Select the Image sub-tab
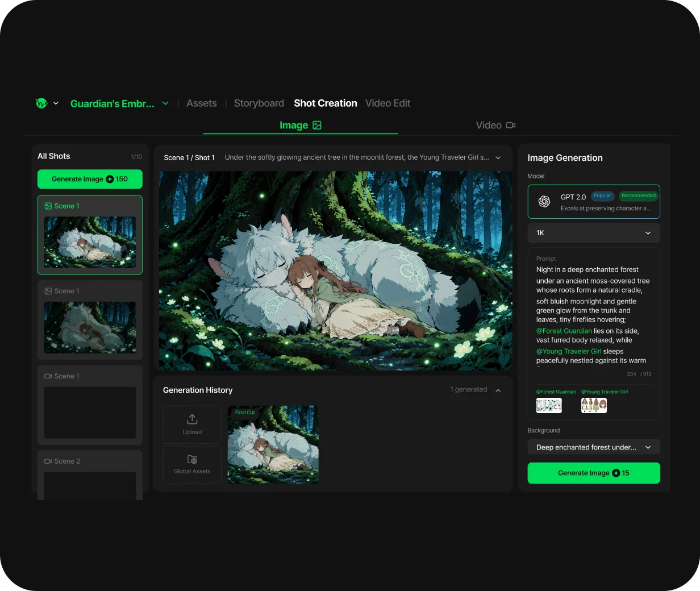Viewport: 700px width, 591px height. (301, 125)
